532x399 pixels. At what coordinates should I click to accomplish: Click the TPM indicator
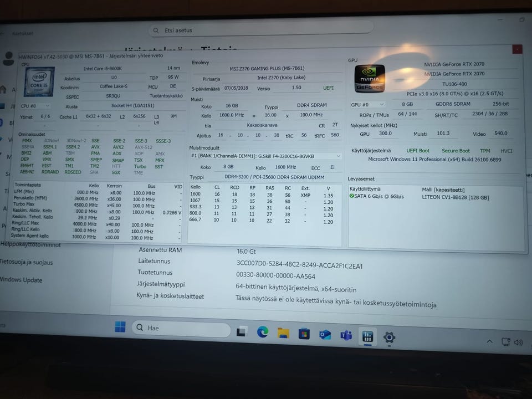[485, 151]
